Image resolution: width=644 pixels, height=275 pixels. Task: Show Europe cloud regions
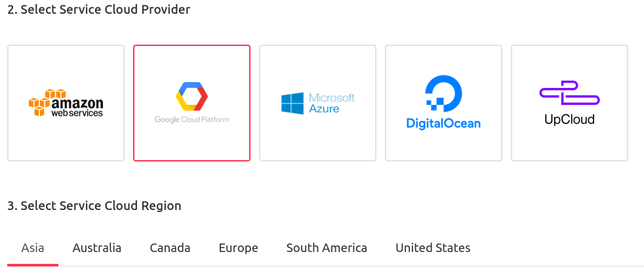[239, 248]
